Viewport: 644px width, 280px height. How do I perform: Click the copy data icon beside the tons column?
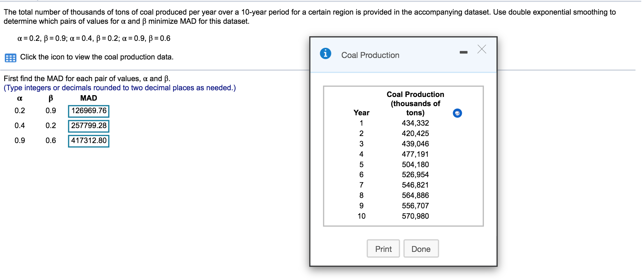[457, 113]
